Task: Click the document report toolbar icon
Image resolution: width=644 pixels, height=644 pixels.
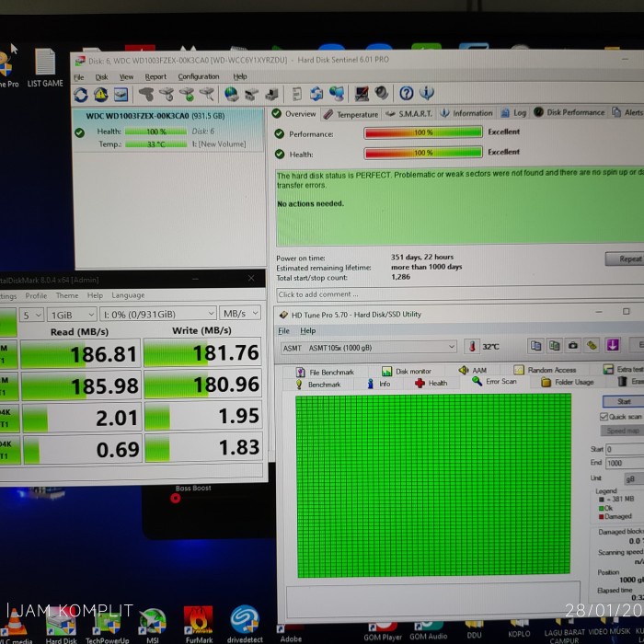Action: (x=296, y=94)
